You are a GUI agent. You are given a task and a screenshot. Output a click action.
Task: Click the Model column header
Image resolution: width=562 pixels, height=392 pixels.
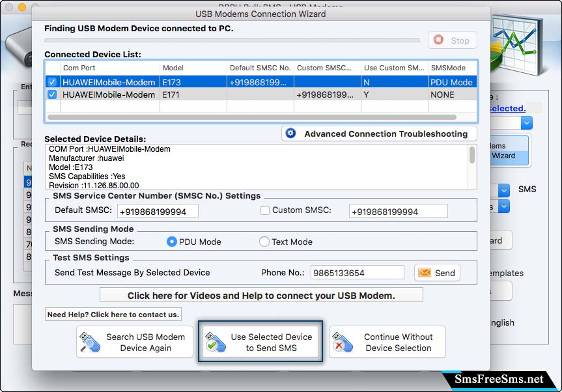click(193, 68)
